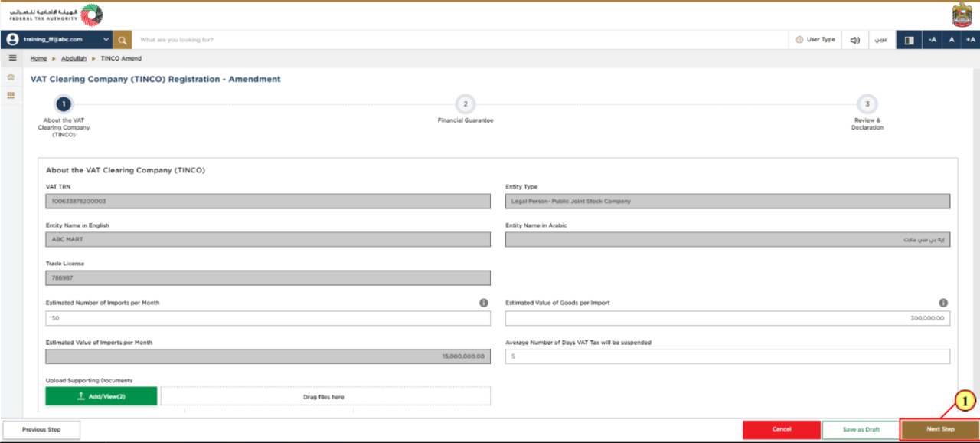Decrease font size with -A
980x443 pixels.
932,40
